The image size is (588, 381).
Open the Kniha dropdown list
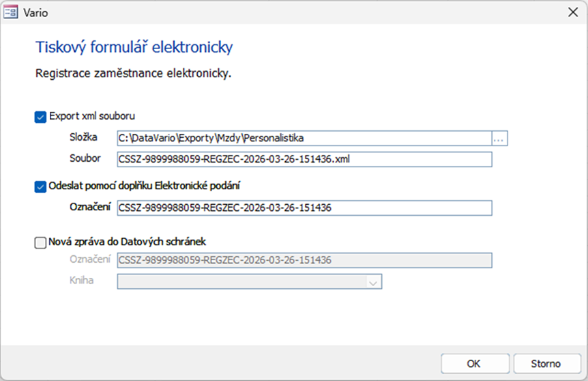(x=372, y=282)
